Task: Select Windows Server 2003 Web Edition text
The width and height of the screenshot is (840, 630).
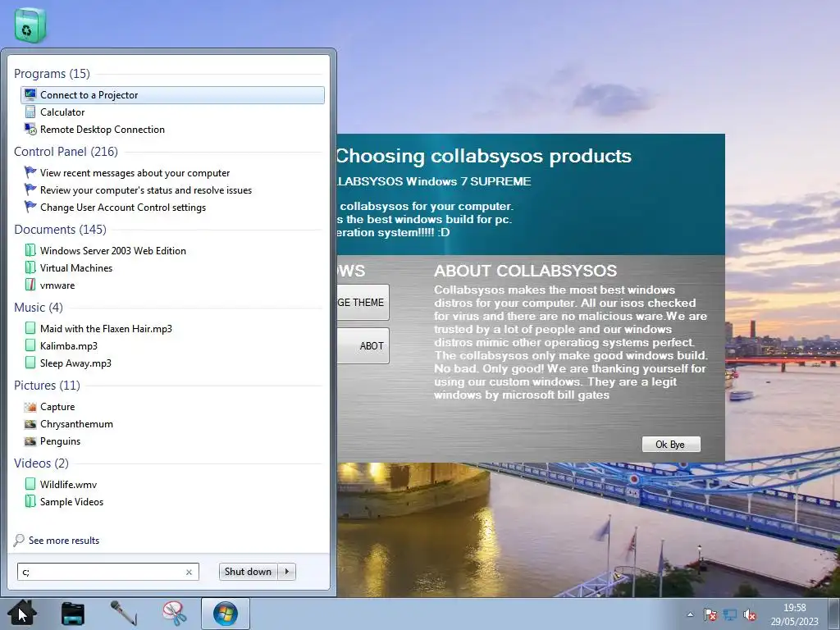Action: tap(113, 250)
